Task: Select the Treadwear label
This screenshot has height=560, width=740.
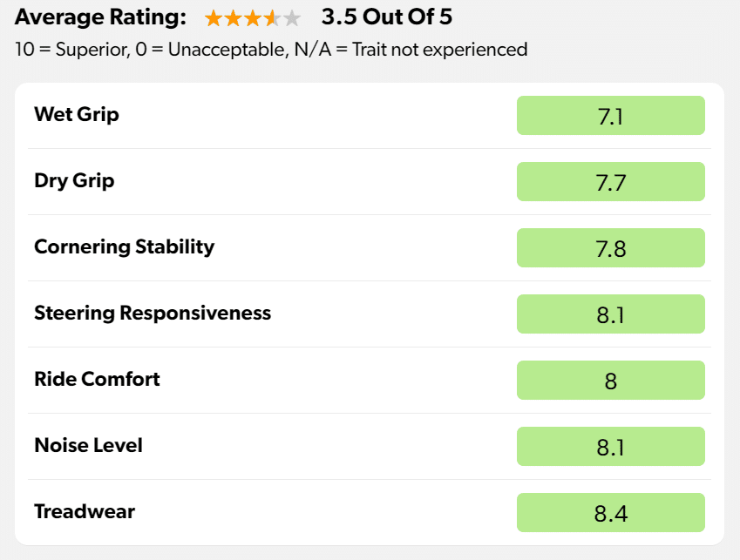Action: pos(85,511)
